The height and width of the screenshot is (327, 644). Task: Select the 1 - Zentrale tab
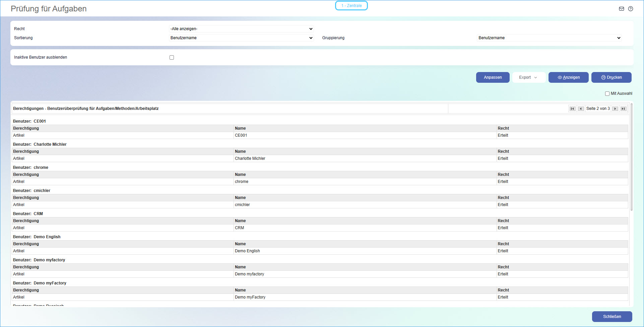351,6
